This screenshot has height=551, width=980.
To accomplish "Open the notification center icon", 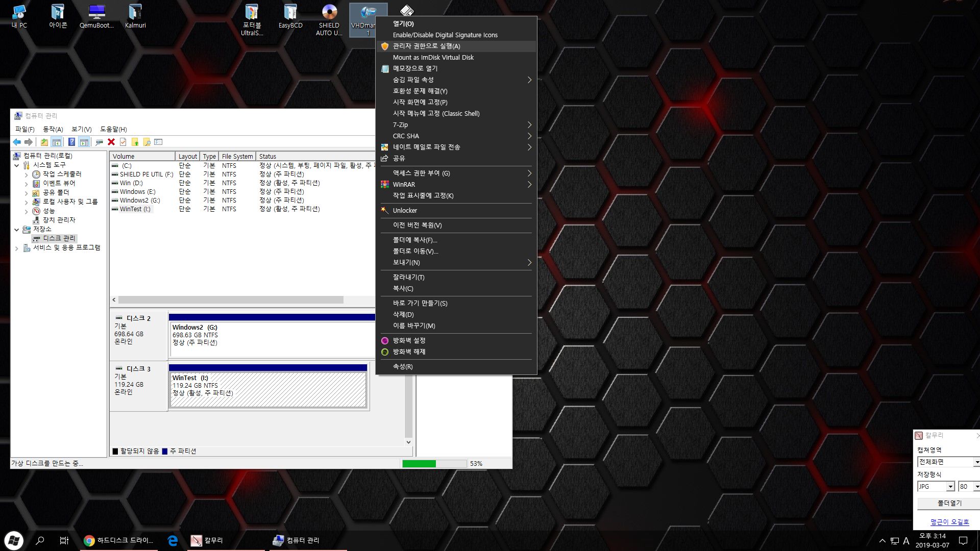I will [963, 540].
